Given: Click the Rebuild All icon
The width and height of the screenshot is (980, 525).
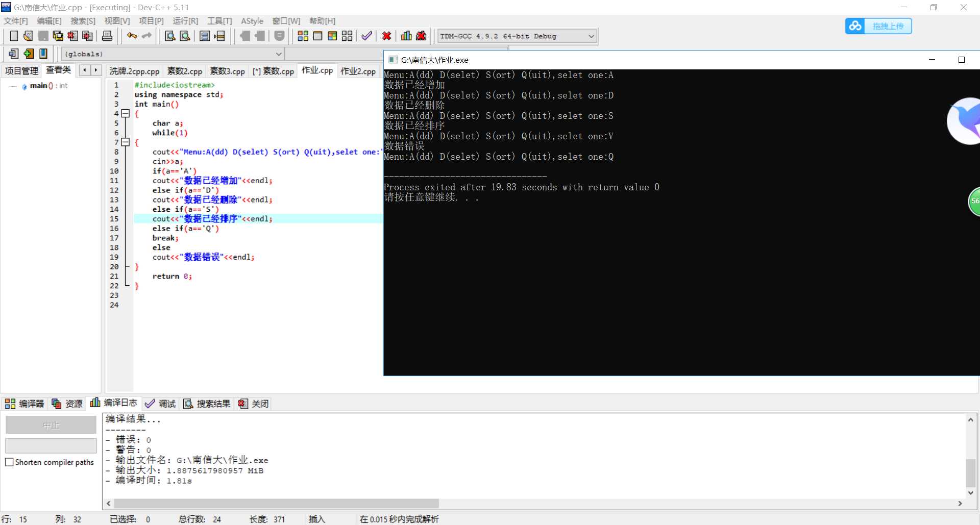Looking at the screenshot, I should 347,36.
